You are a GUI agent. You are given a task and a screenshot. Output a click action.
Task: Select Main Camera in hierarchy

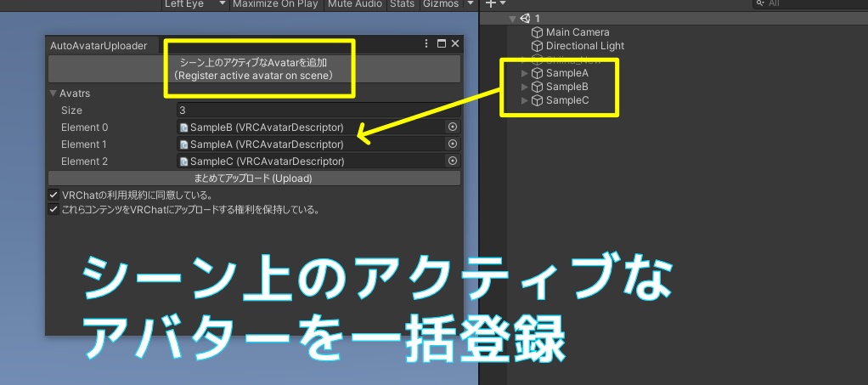click(x=578, y=32)
